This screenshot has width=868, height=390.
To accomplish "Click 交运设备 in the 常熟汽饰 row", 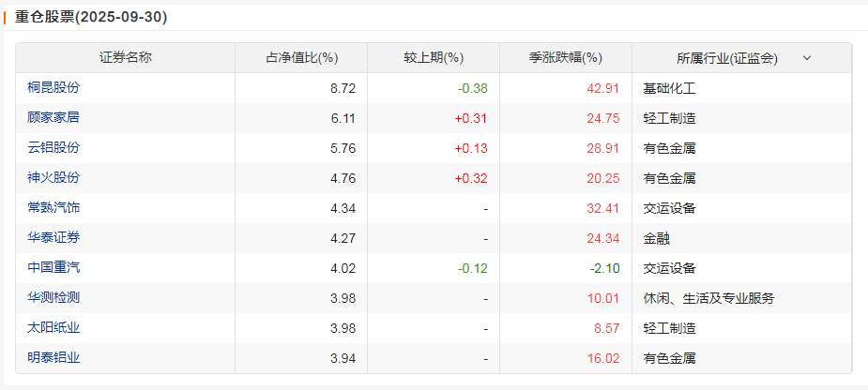I will pyautogui.click(x=669, y=208).
